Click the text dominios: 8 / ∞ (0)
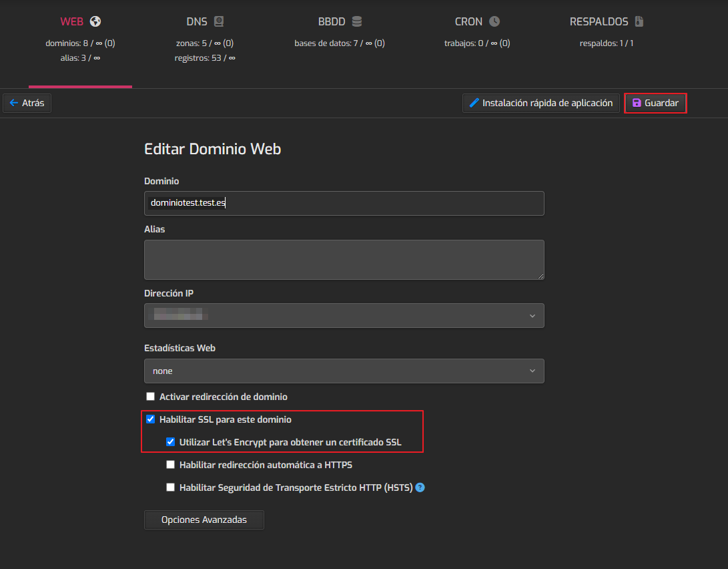 [x=80, y=43]
